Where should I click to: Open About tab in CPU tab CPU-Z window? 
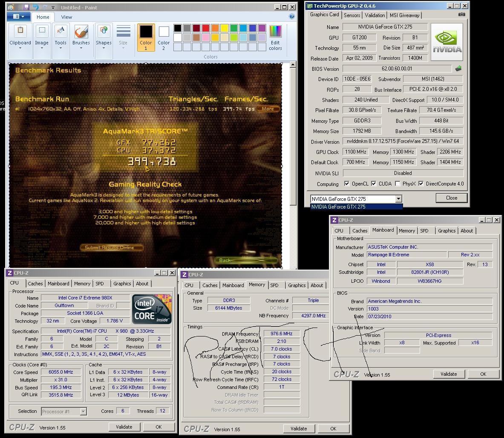142,284
